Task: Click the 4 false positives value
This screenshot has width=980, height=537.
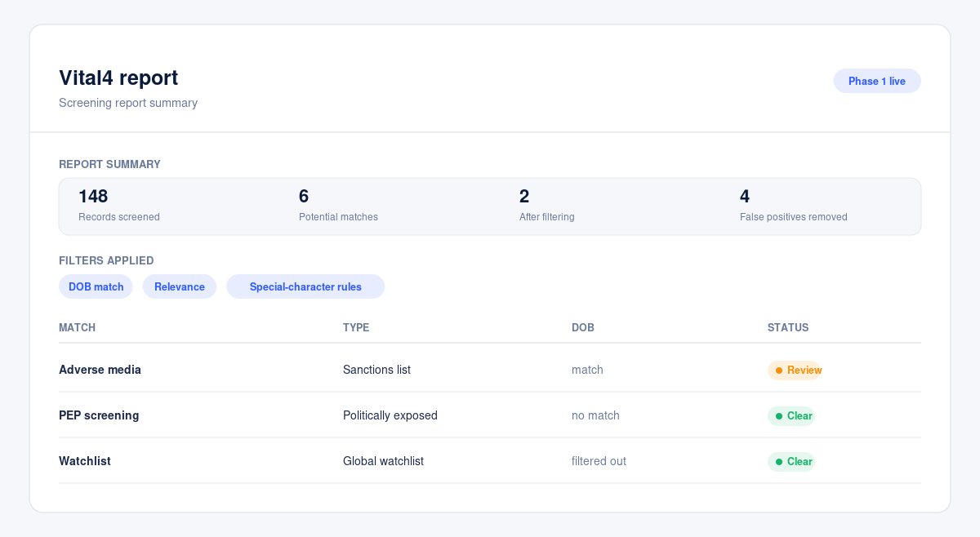Action: 745,196
